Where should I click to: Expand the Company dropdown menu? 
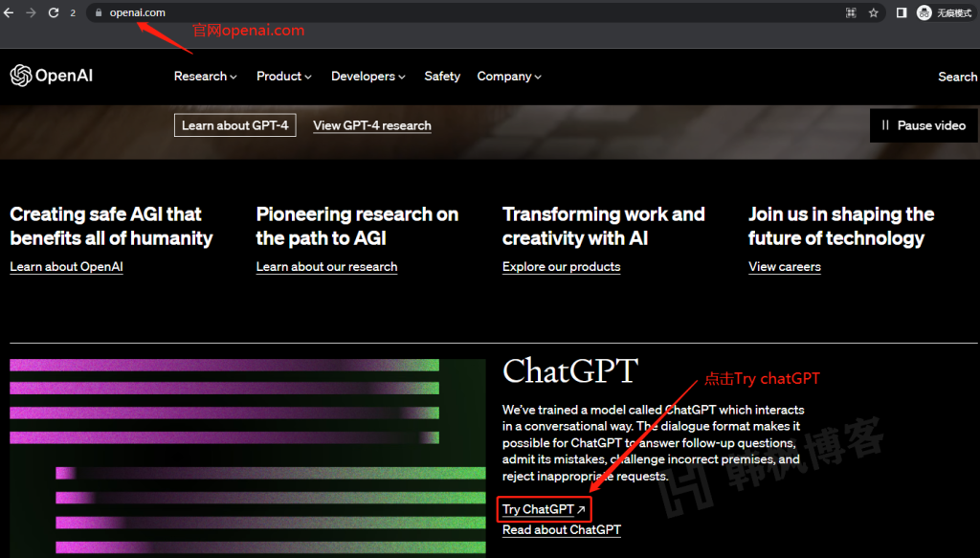click(x=509, y=76)
